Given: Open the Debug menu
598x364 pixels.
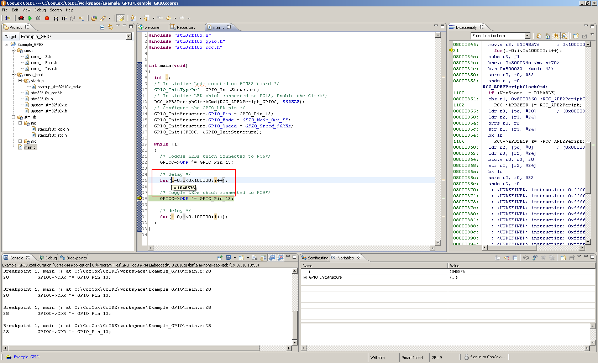Looking at the screenshot, I should pos(40,10).
